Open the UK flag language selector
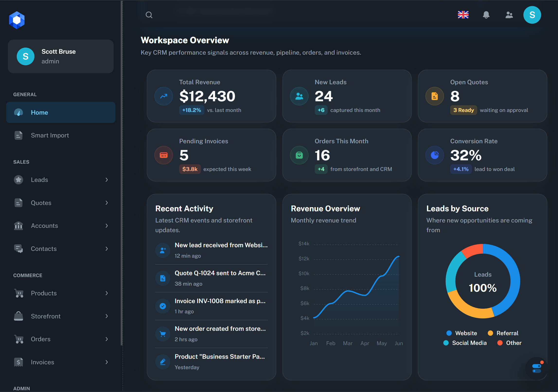Image resolution: width=558 pixels, height=392 pixels. pos(463,15)
